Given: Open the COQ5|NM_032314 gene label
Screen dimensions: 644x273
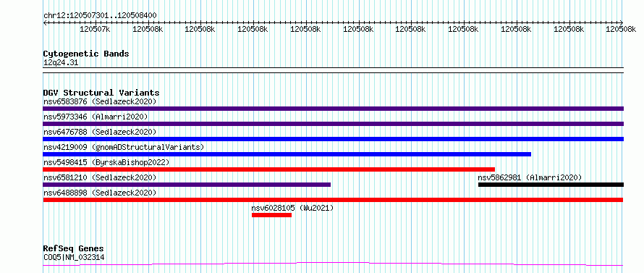Looking at the screenshot, I should [74, 258].
